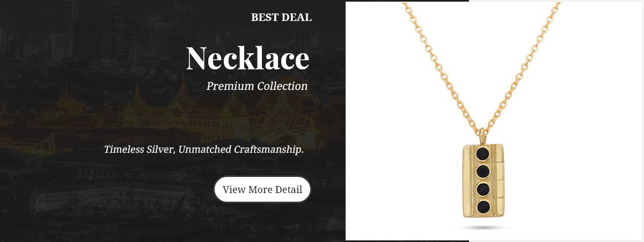The width and height of the screenshot is (644, 242).
Task: Click the third black stone on pendant
Action: pos(483,189)
